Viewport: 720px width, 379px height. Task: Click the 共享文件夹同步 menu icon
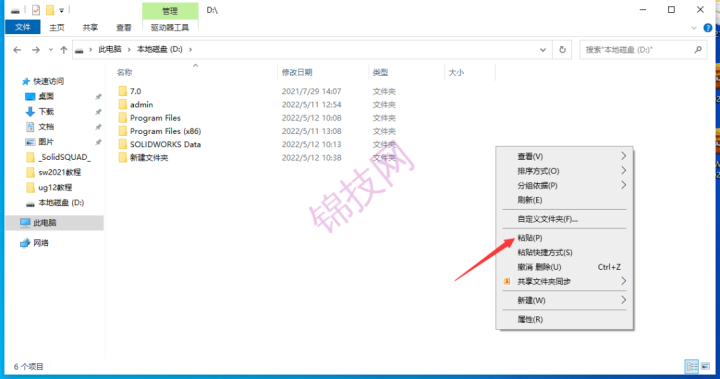pos(507,282)
